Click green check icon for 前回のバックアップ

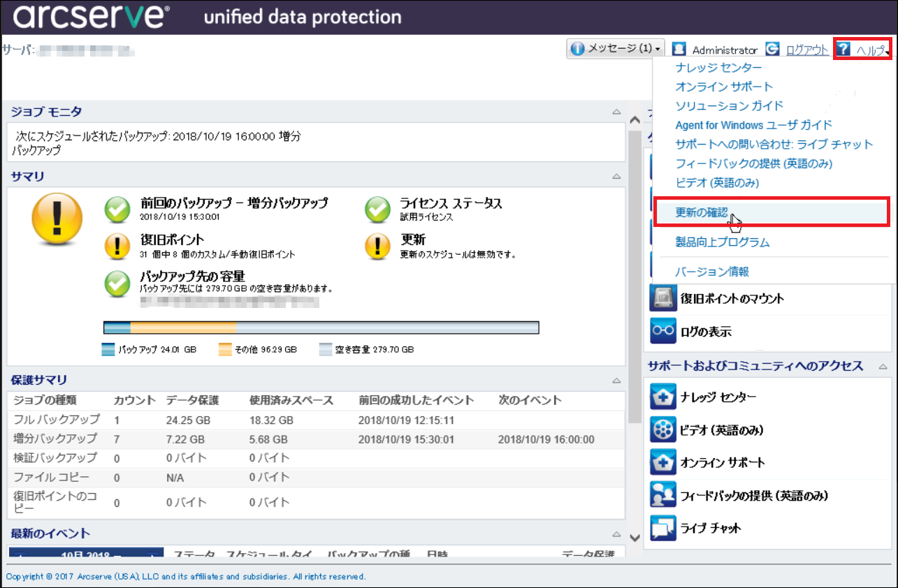[118, 209]
